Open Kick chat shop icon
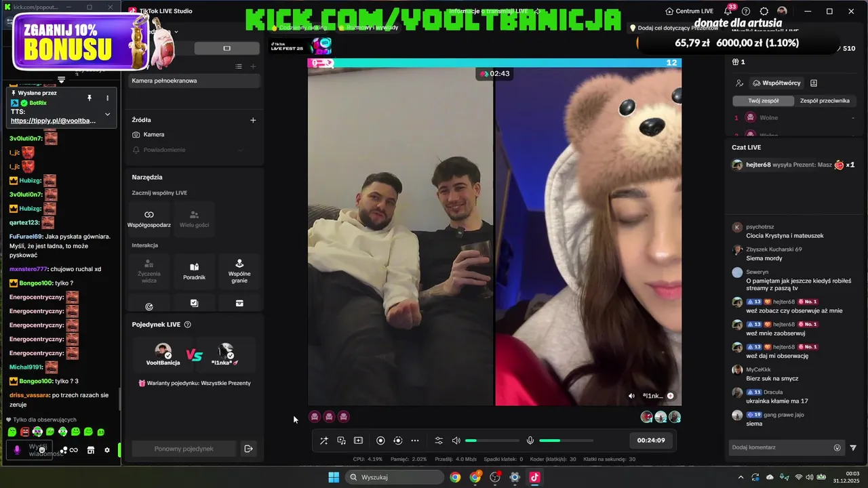Image resolution: width=868 pixels, height=488 pixels. click(90, 450)
